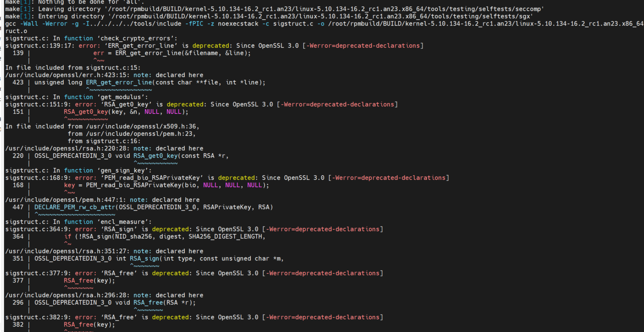644x332 pixels.
Task: Click the /usr/include/openssl/x509.h:36 include path
Action: tap(133, 127)
